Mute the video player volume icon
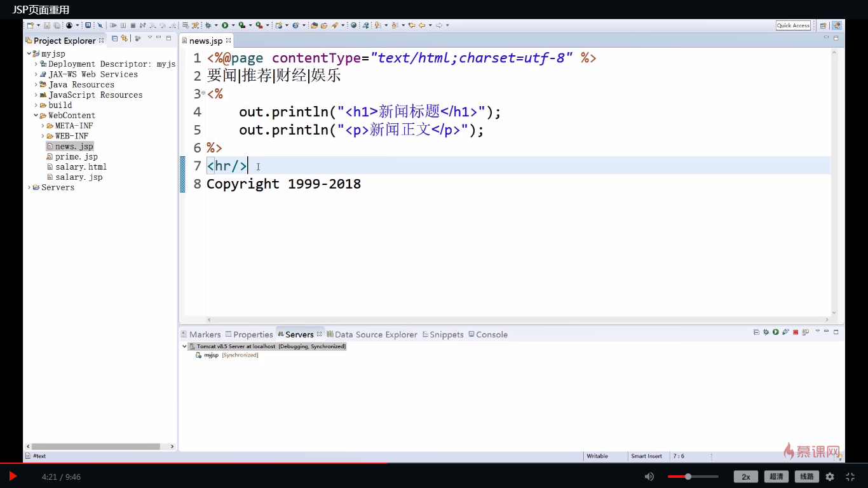The height and width of the screenshot is (488, 868). (x=649, y=477)
